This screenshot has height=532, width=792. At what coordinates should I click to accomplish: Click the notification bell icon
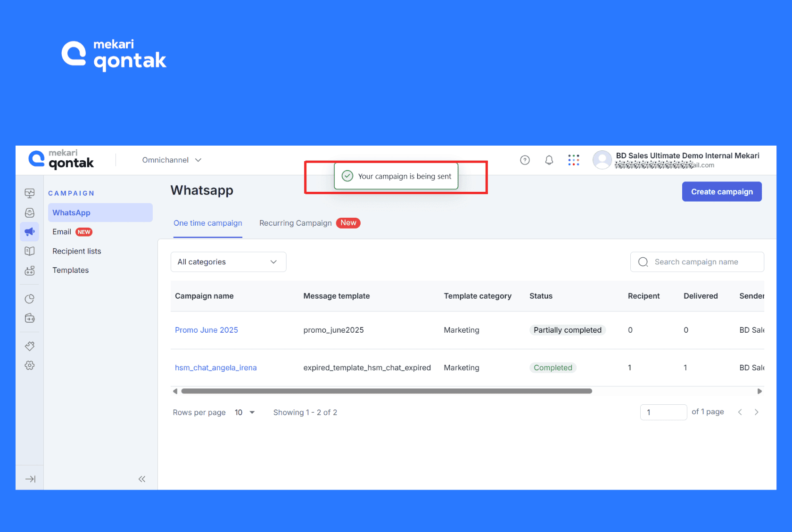(549, 160)
